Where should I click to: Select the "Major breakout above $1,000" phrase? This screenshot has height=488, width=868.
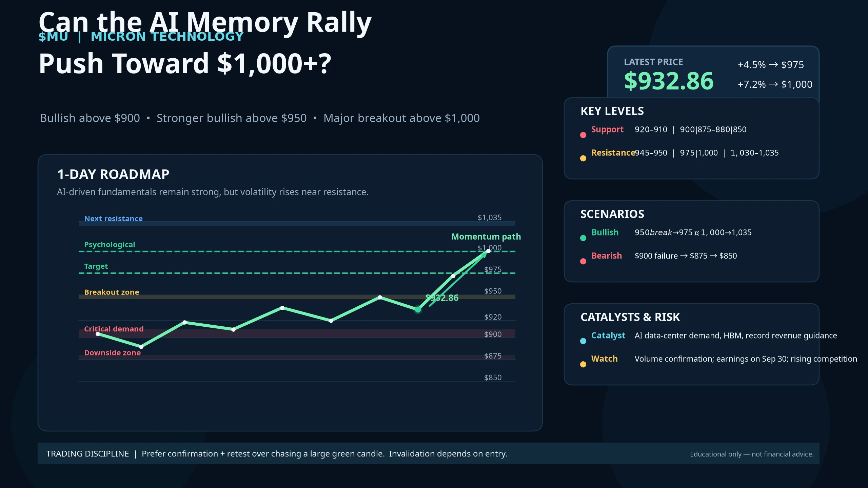point(401,118)
